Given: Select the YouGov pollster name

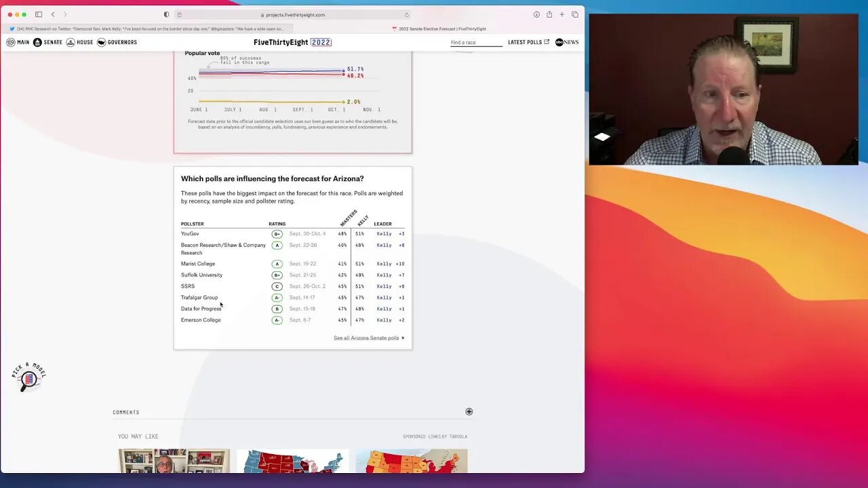Looking at the screenshot, I should [190, 234].
